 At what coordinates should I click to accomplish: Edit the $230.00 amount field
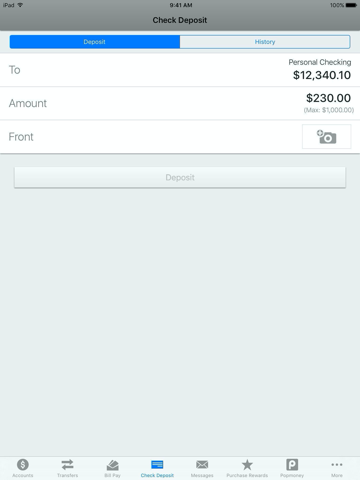[328, 98]
